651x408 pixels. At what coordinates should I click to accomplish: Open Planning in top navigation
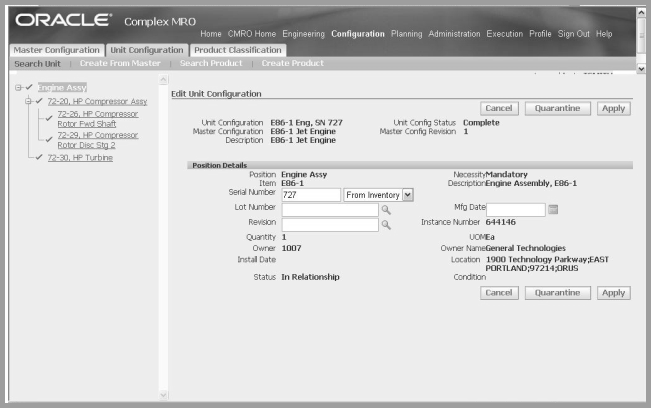click(406, 34)
